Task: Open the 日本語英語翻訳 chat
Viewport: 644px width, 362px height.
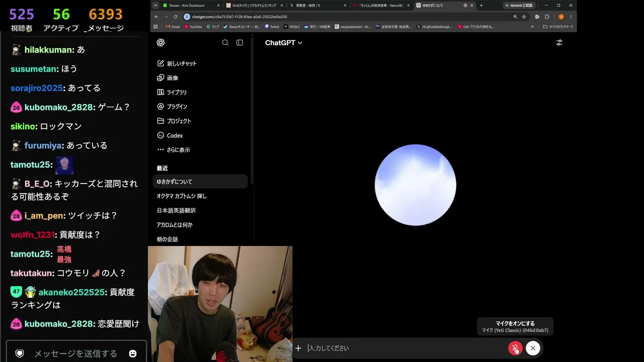Action: tap(200, 210)
